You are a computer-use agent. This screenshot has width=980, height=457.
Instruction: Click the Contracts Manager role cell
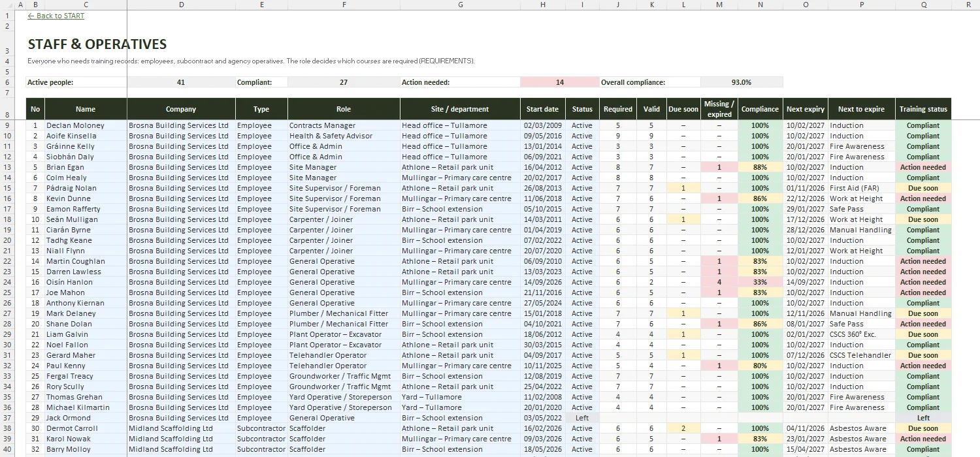[344, 125]
